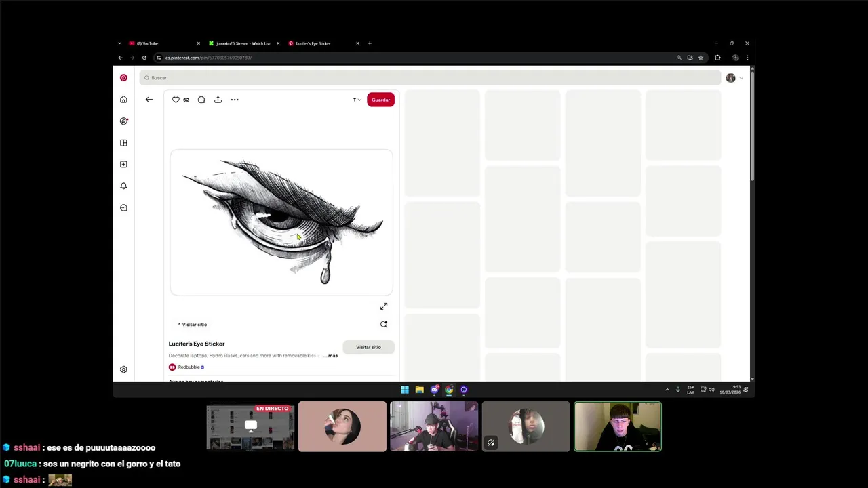Click the page vertical scrollbar

[x=752, y=125]
